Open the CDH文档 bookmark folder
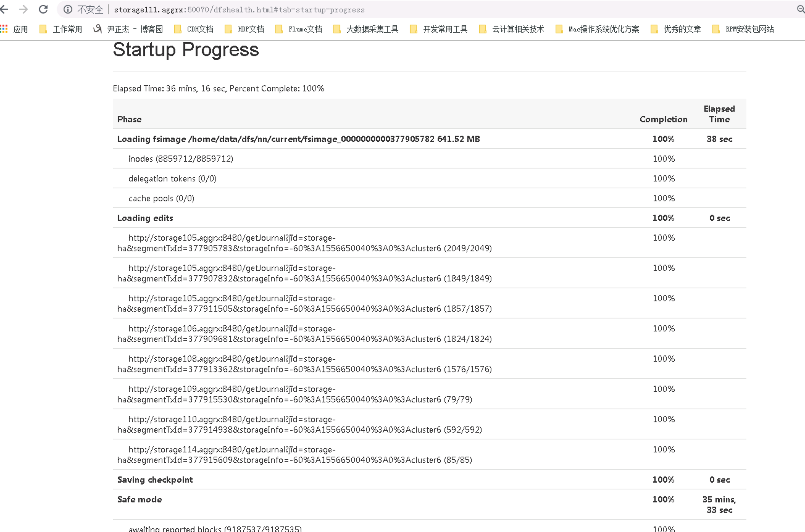Viewport: 805px width, 532px height. [x=194, y=29]
